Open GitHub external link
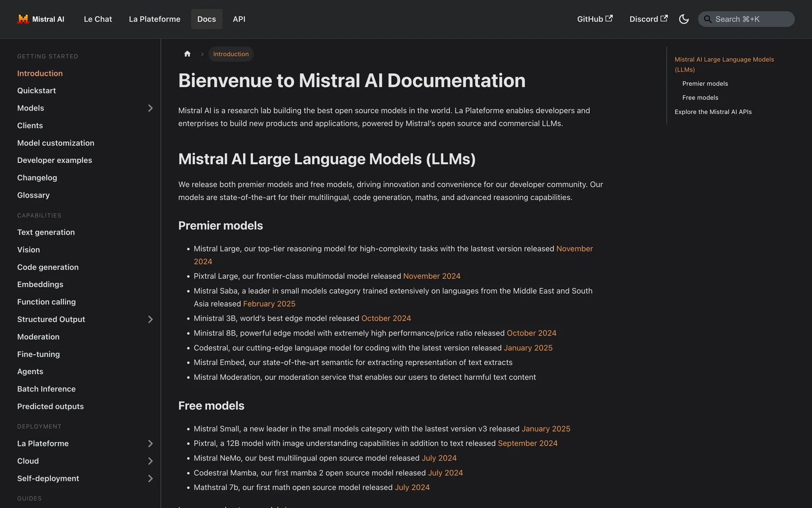812x508 pixels. tap(595, 19)
